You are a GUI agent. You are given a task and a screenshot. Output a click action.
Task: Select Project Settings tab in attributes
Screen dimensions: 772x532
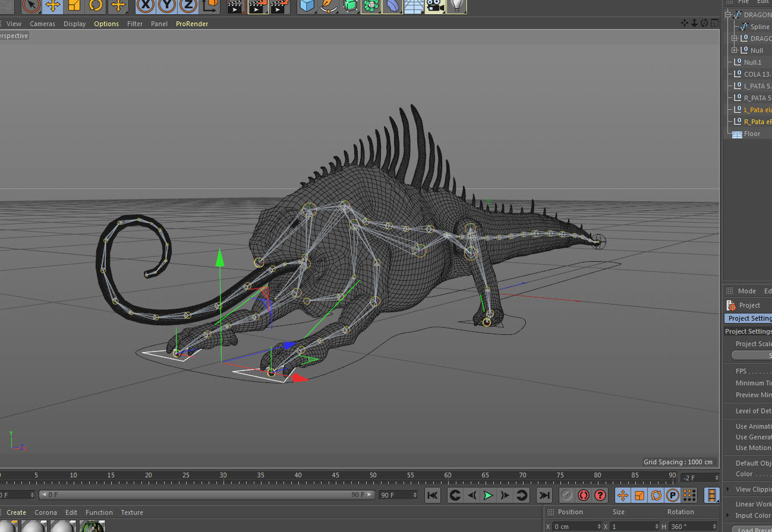point(749,318)
